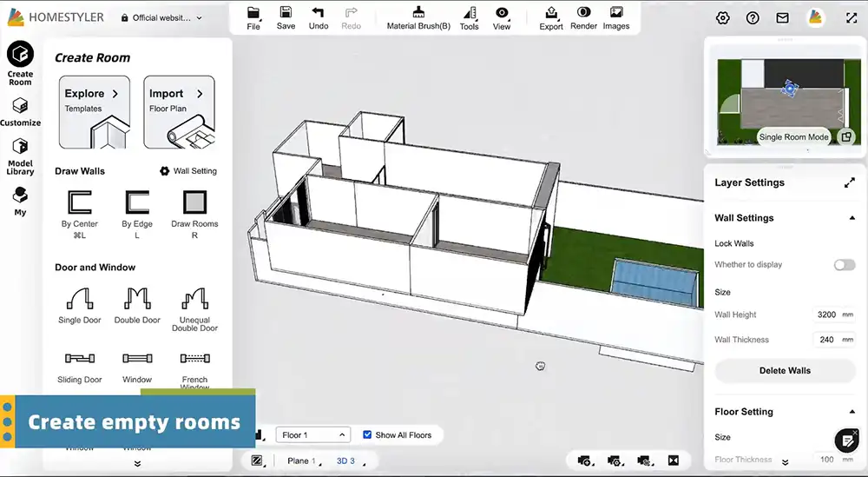Open the 3D view options
The image size is (868, 477).
tap(349, 461)
